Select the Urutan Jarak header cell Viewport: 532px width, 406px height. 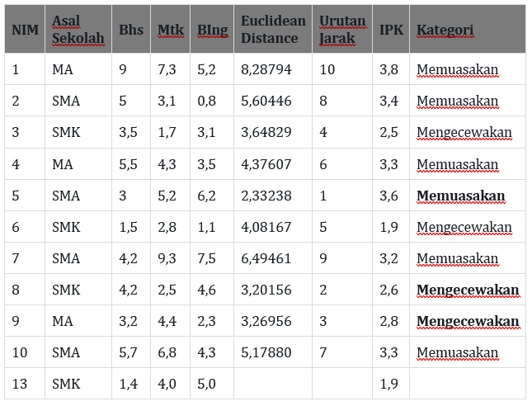(341, 30)
